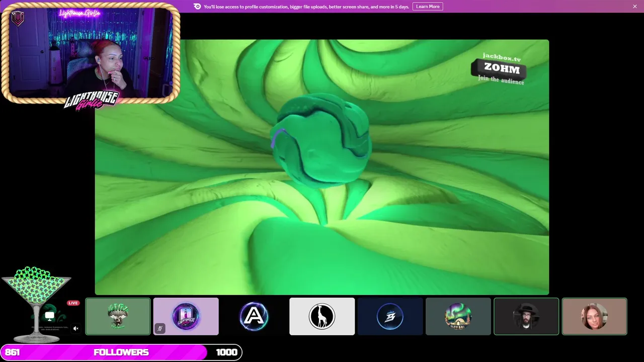
Task: Select the giraffe avatar participant tile
Action: tap(322, 316)
